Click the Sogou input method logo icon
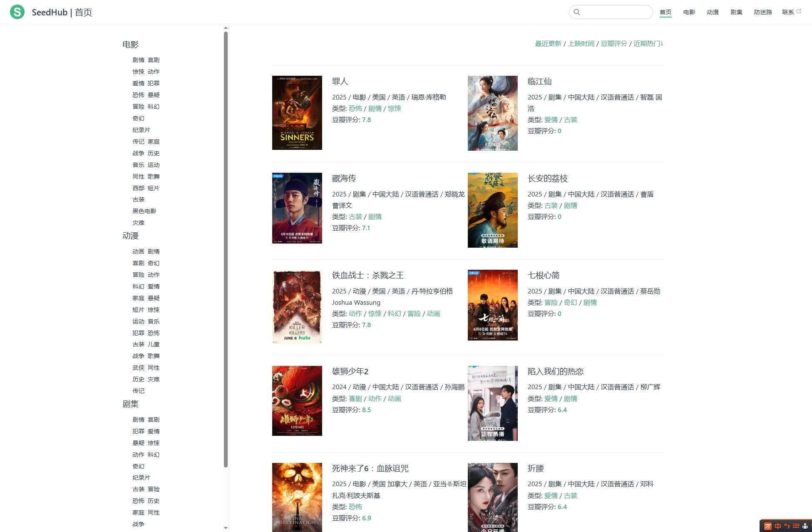The width and height of the screenshot is (812, 532). coord(768,526)
